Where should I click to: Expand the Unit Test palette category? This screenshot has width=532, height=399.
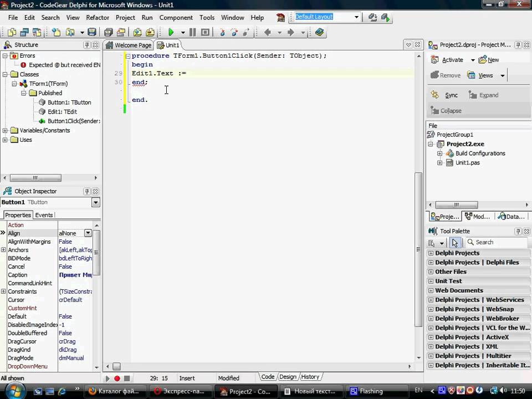click(x=431, y=282)
